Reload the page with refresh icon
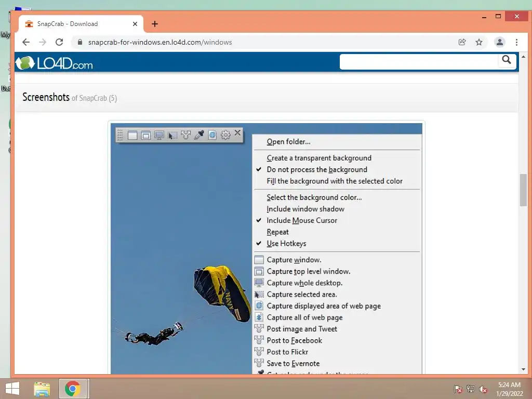Viewport: 532px width, 399px height. (59, 42)
